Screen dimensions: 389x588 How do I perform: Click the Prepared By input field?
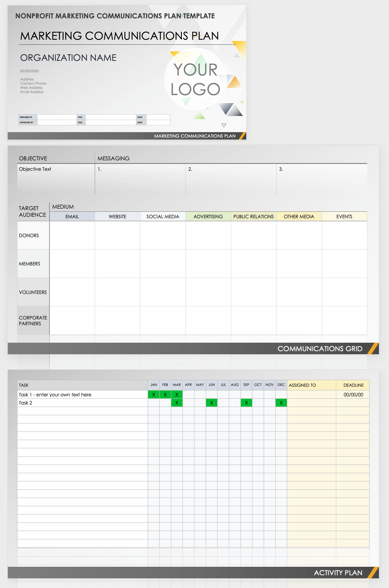57,117
